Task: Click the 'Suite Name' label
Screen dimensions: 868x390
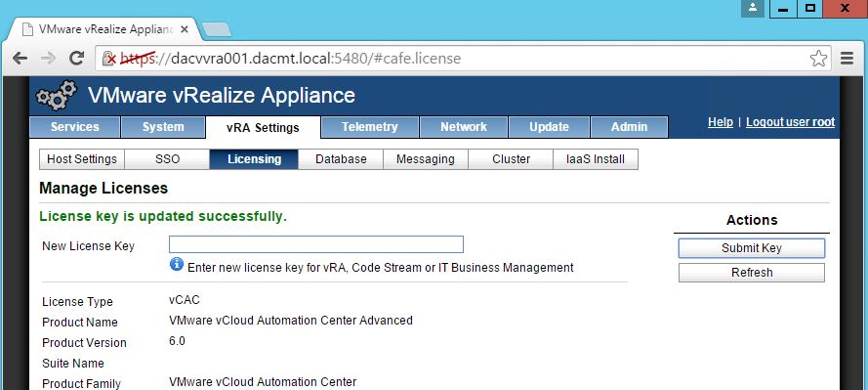Action: click(73, 364)
